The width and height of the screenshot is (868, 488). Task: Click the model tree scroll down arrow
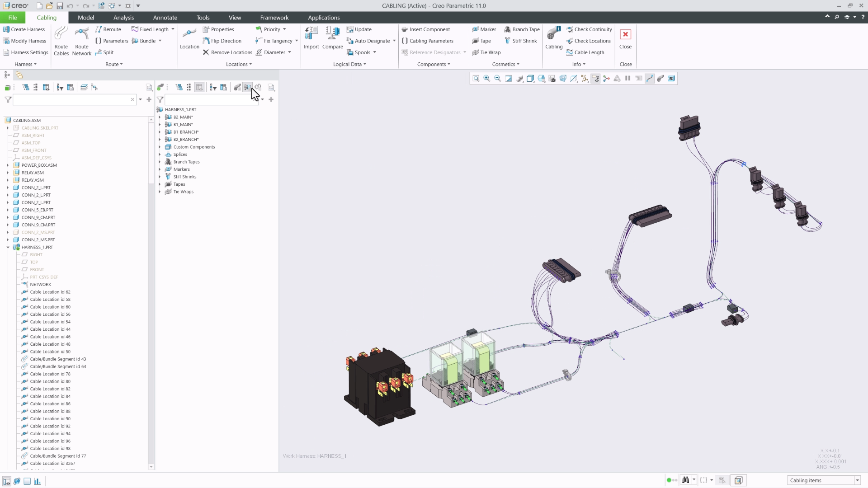pos(151,467)
